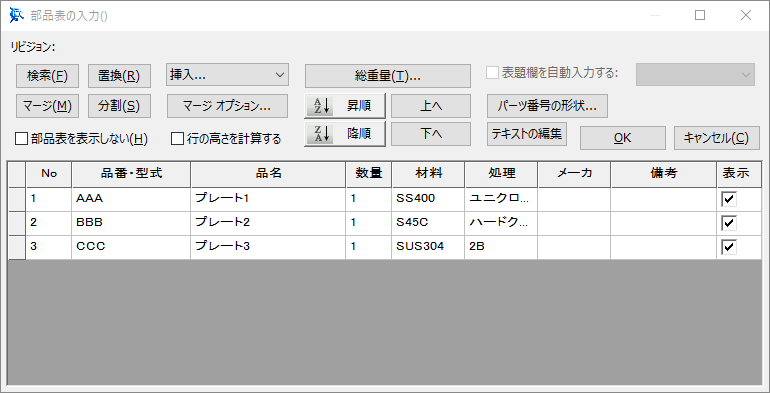The height and width of the screenshot is (393, 770).
Task: Toggle 表示 checkbox for row 3 CCC
Action: tap(729, 247)
